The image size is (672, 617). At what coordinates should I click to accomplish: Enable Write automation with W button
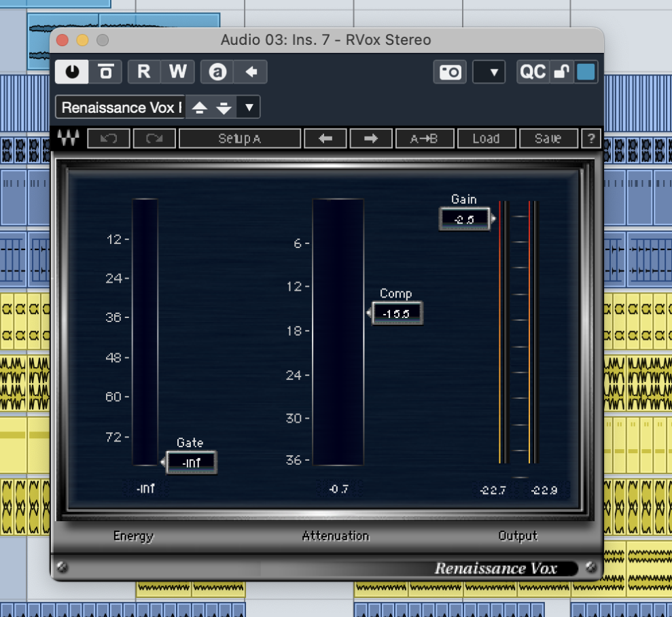click(x=177, y=71)
